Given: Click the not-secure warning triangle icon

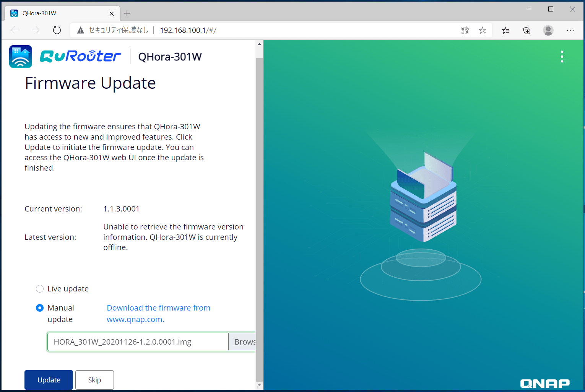Looking at the screenshot, I should [x=80, y=30].
